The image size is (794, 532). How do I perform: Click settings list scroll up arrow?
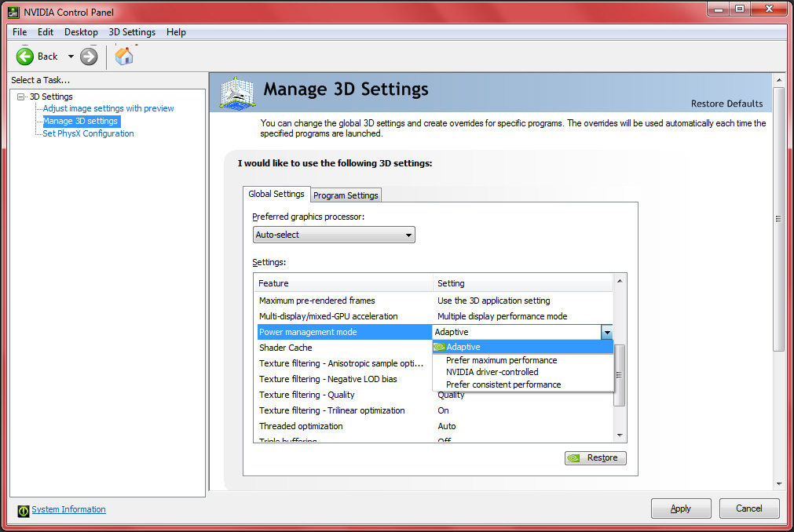coord(620,281)
